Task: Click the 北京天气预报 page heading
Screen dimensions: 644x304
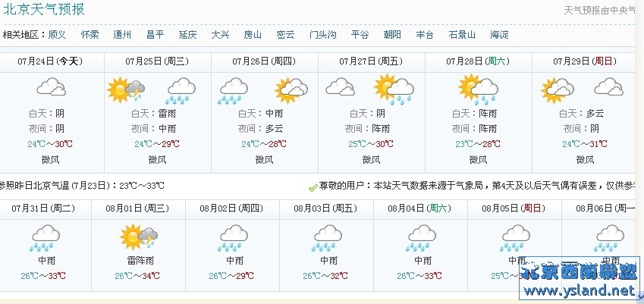Action: point(44,9)
